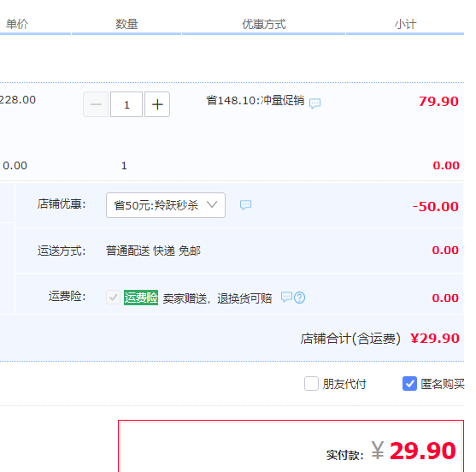Open comment icon next to 店铺优惠 dropdown
Screen dimensions: 476x472
(x=245, y=205)
